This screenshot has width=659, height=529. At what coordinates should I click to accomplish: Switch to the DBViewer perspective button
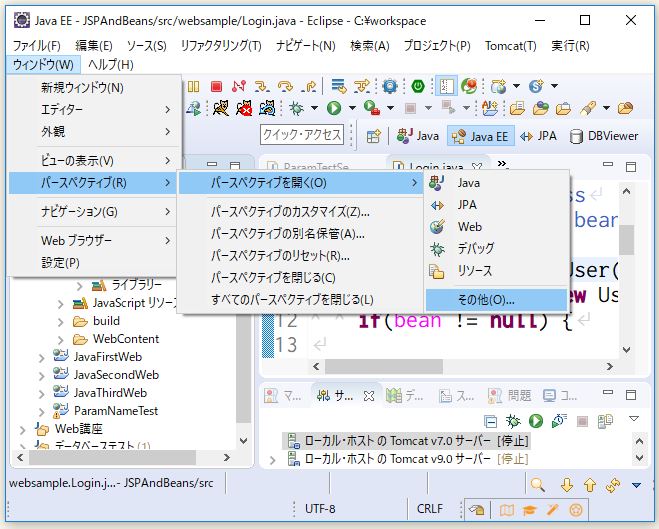[604, 136]
